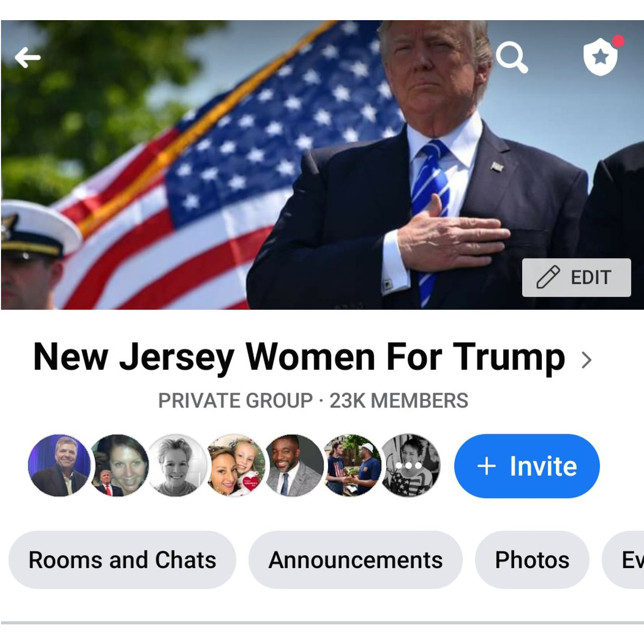Expand group details chevron beside title
This screenshot has width=644, height=644.
(586, 360)
